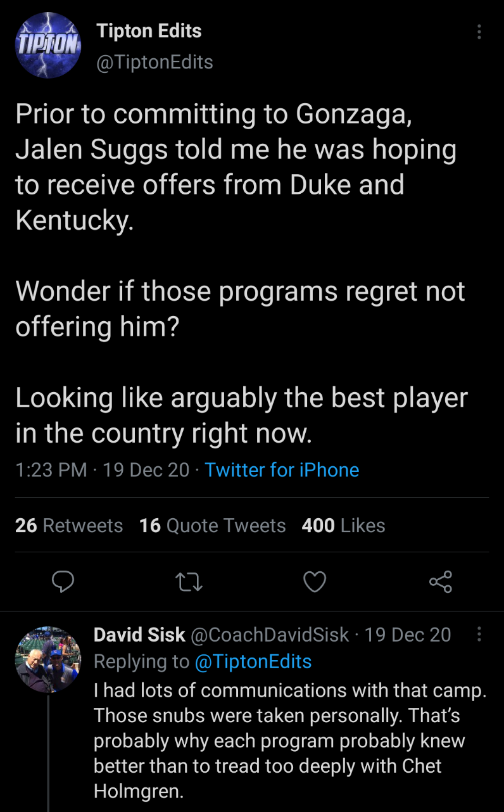
Task: Tap the share icon under tweet
Action: tap(441, 581)
